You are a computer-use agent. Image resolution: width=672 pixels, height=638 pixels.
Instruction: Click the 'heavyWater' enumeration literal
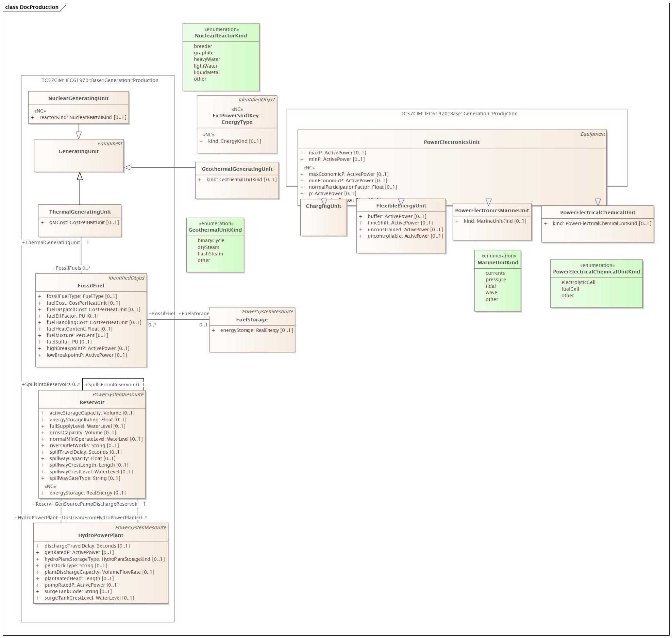(x=207, y=59)
